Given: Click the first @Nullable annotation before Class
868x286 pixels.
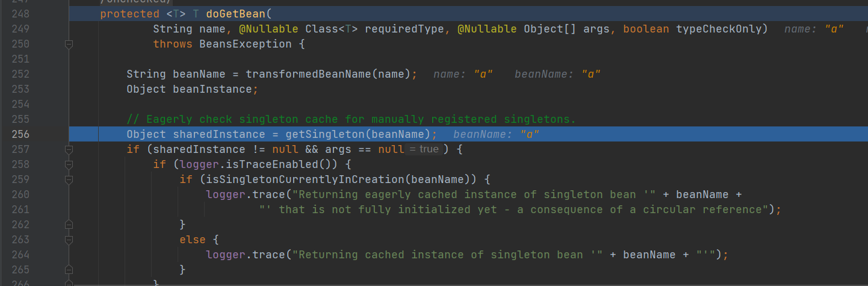Looking at the screenshot, I should (271, 29).
